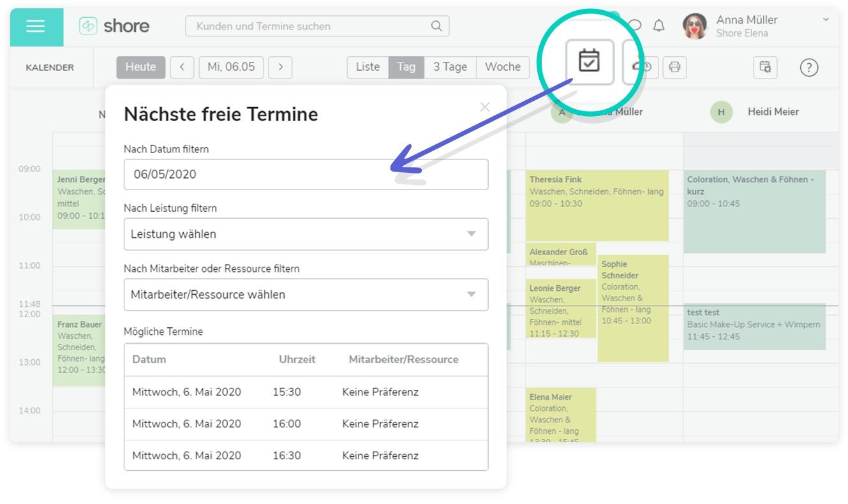Switch to the Liste view tab
The image size is (848, 504).
[x=368, y=66]
